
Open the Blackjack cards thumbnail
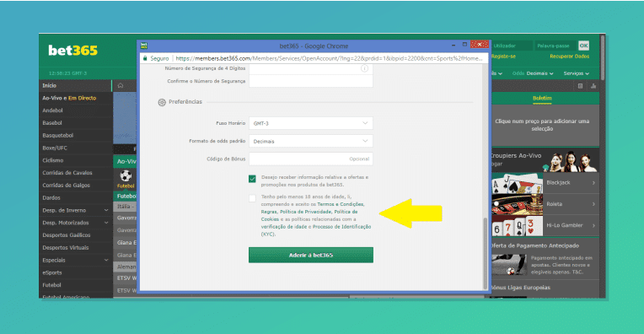click(517, 183)
